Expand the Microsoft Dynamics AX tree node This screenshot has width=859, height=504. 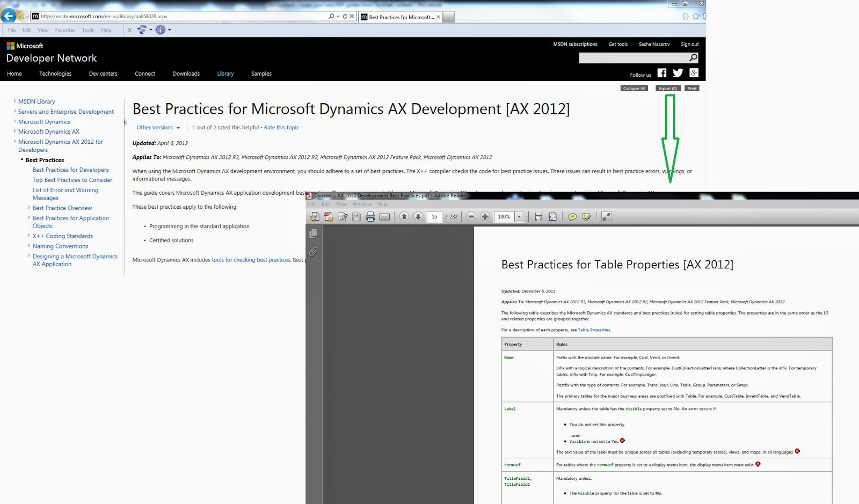click(14, 131)
